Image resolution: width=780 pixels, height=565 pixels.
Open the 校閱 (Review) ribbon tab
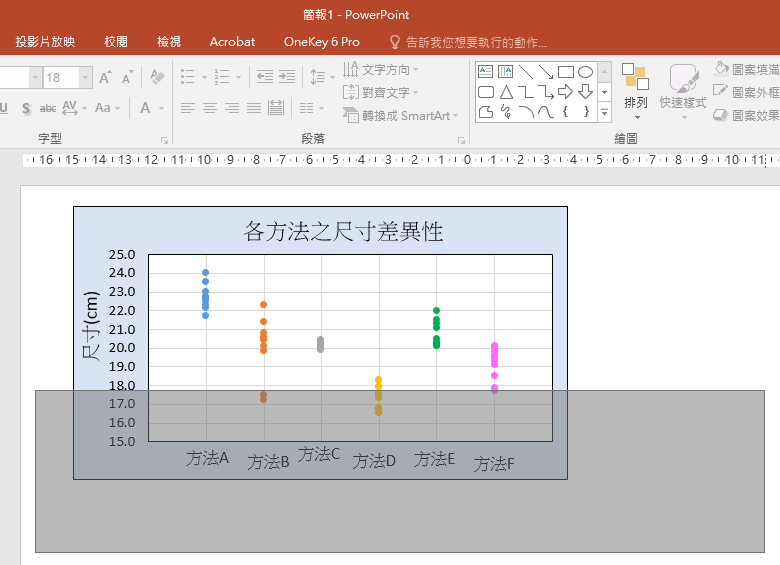116,42
